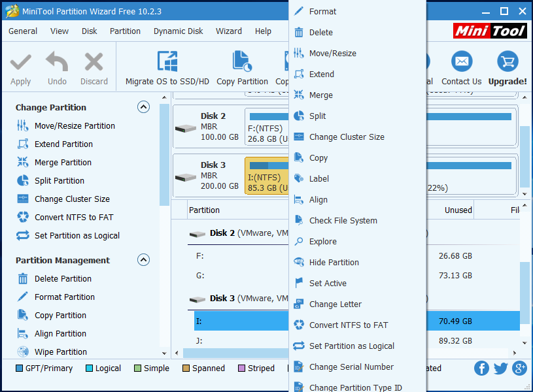Collapse the Partition Management section
The height and width of the screenshot is (392, 533).
pos(143,260)
